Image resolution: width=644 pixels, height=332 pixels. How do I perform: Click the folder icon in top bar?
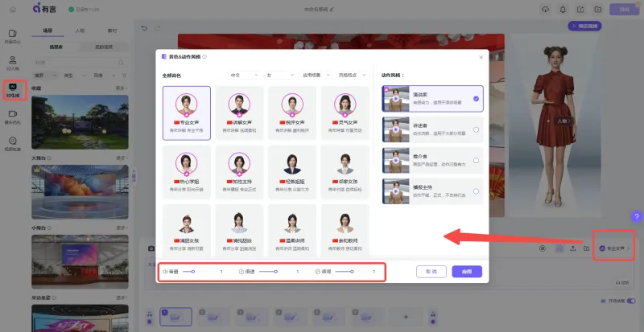point(597,9)
